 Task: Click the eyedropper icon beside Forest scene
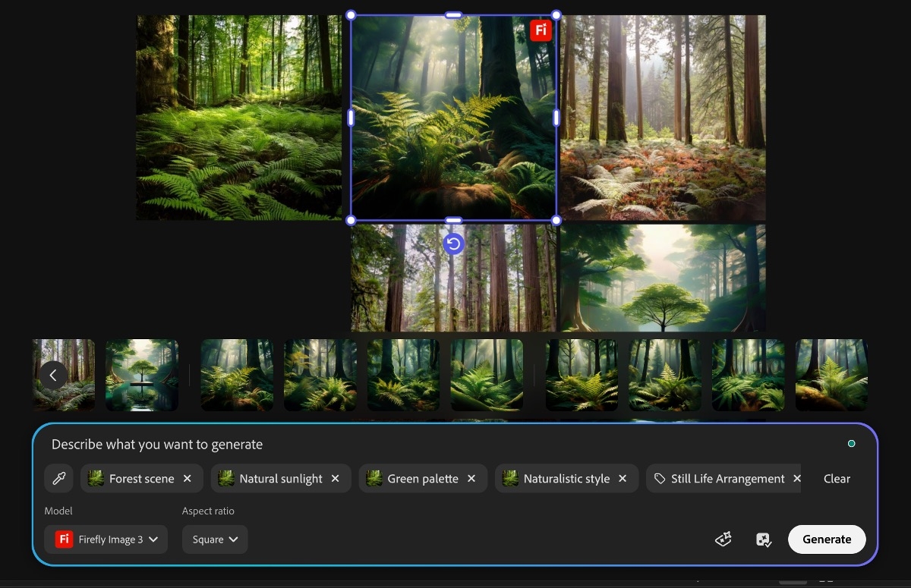pyautogui.click(x=58, y=479)
